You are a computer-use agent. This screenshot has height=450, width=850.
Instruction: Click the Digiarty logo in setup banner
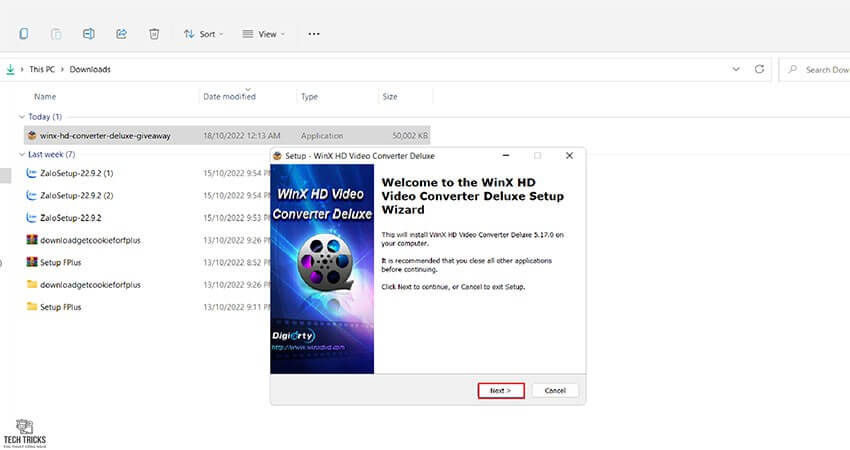pyautogui.click(x=293, y=336)
